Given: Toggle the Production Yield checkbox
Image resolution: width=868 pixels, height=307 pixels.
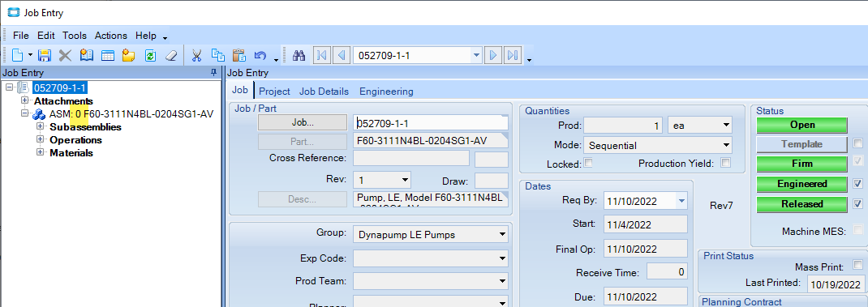Looking at the screenshot, I should pos(726,163).
